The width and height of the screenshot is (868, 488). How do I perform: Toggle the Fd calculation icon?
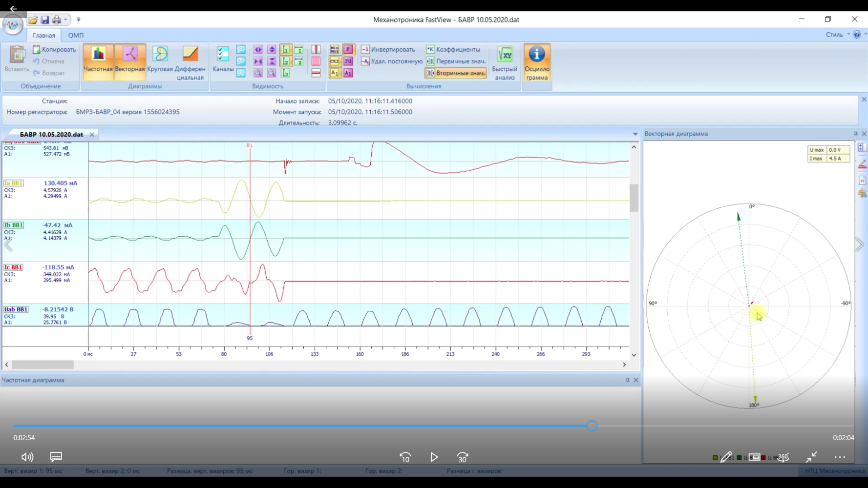(348, 61)
